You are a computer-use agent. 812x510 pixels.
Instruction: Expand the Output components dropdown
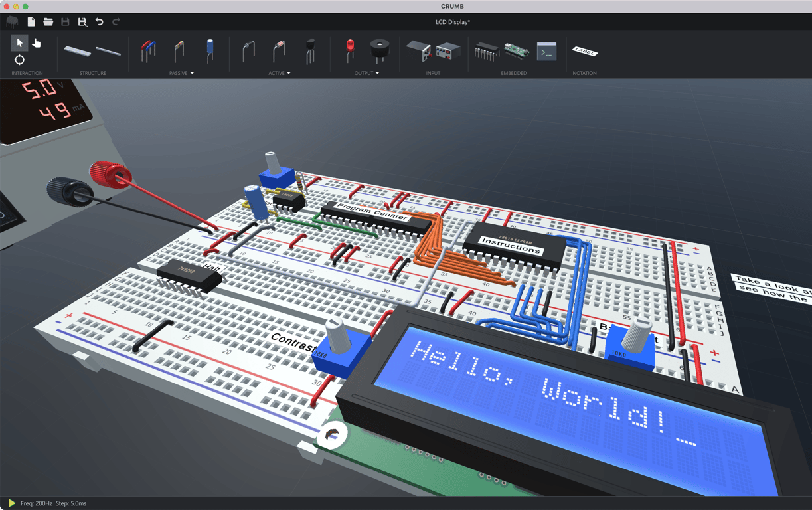[x=377, y=73]
